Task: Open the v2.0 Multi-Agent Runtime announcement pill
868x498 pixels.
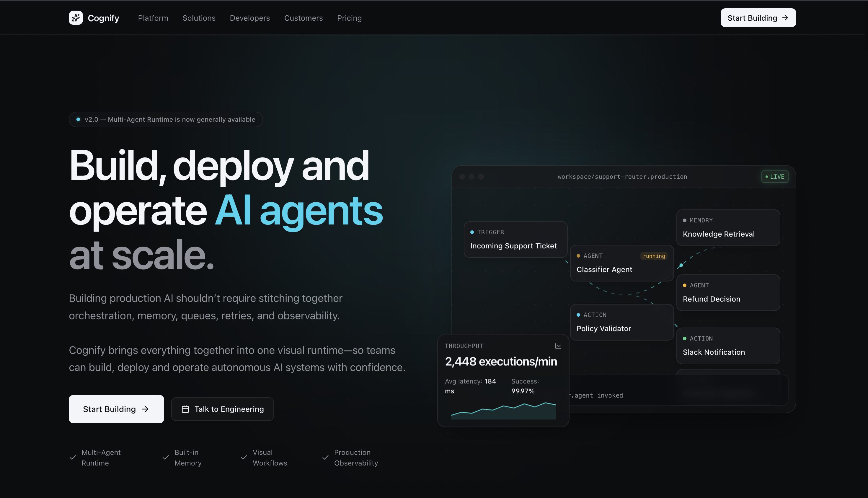Action: (165, 119)
